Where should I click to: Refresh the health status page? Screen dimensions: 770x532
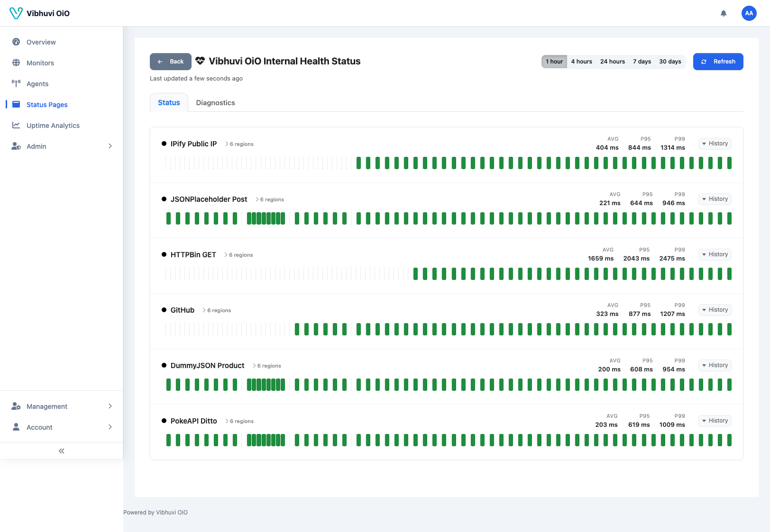click(x=718, y=62)
